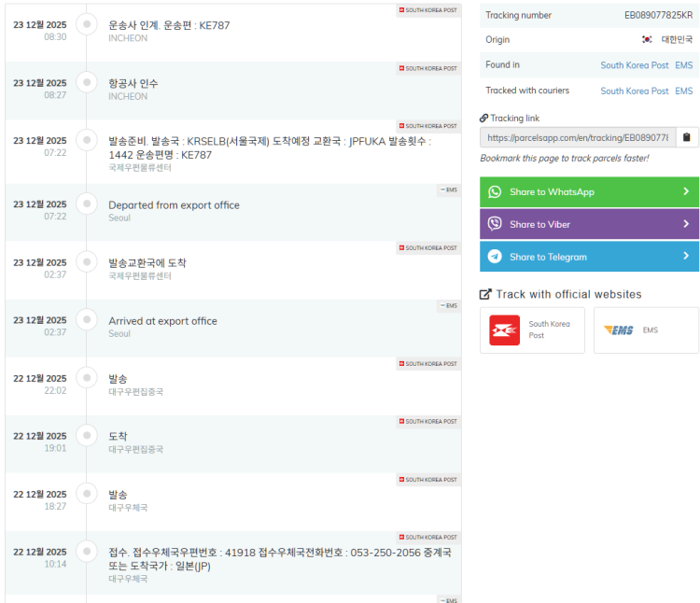Screen dimensions: 700x603
Task: Open South Korea Post link in Tracked with couriers
Action: click(x=634, y=91)
